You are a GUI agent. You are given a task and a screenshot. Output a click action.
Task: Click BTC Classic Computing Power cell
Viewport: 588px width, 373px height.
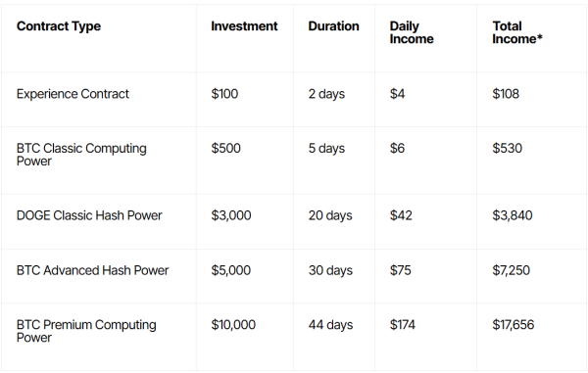(81, 155)
